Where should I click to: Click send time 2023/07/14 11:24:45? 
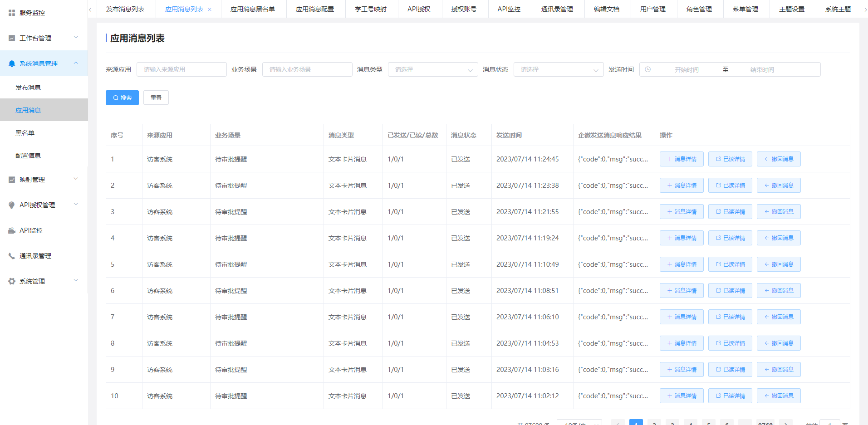528,159
